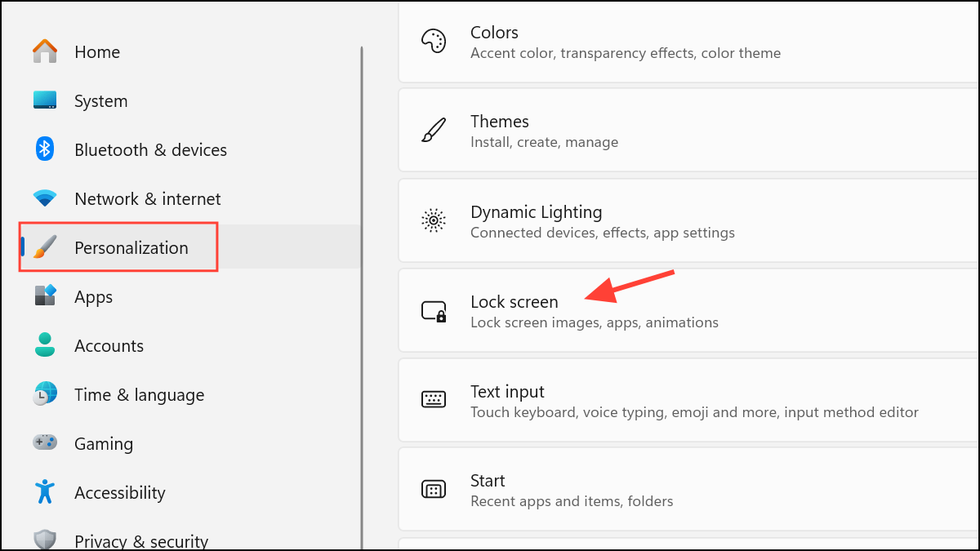Click the Start menu grid icon

(434, 489)
